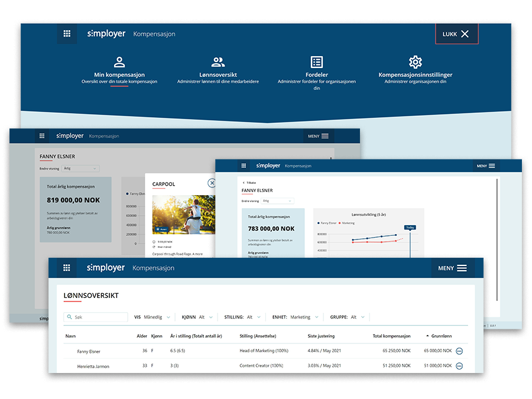Viewport: 532px width, 399px height.
Task: Open the ENHET Marketing dropdown
Action: click(304, 317)
